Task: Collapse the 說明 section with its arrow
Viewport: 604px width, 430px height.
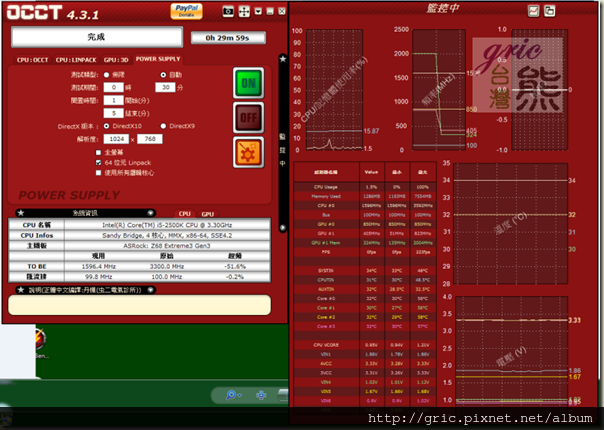Action: tap(151, 290)
